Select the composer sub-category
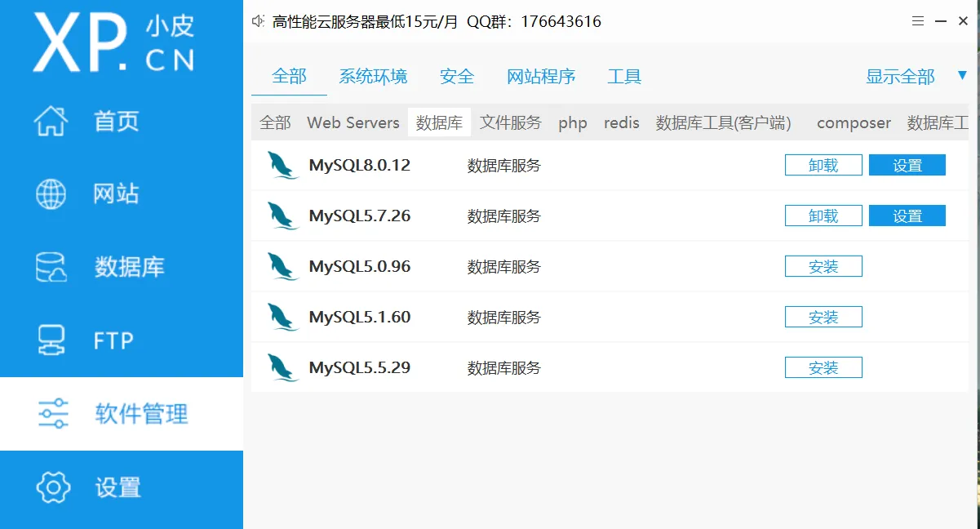980x529 pixels. click(854, 123)
